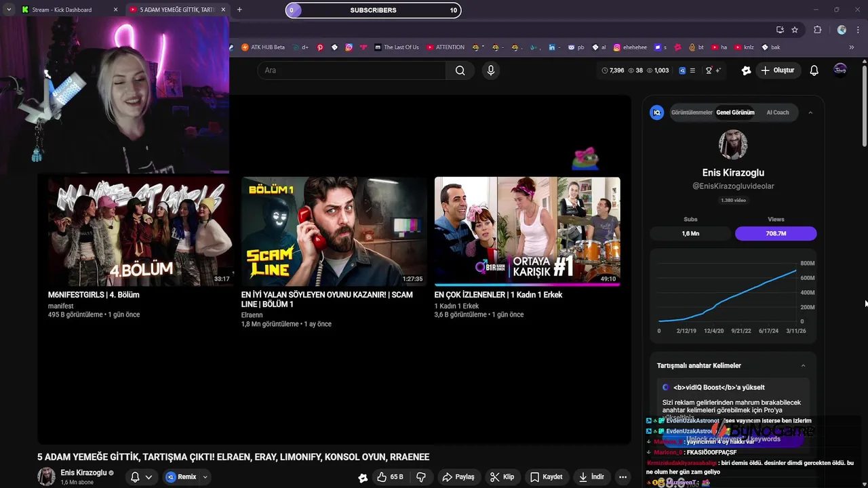Screen dimensions: 868x488
Task: Collapse the vidIQ panel with the chevron
Action: (810, 113)
